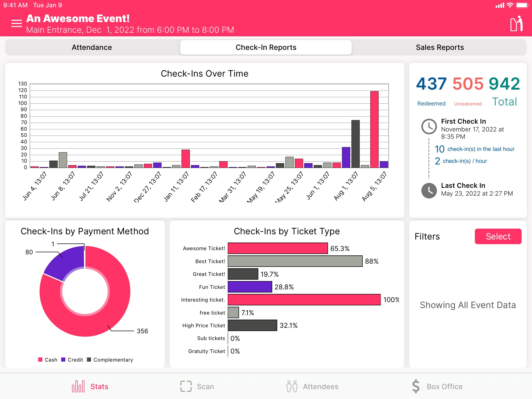Tap 'May 23, 2022 at 2:27 PM' text
532x399 pixels.
tap(477, 194)
